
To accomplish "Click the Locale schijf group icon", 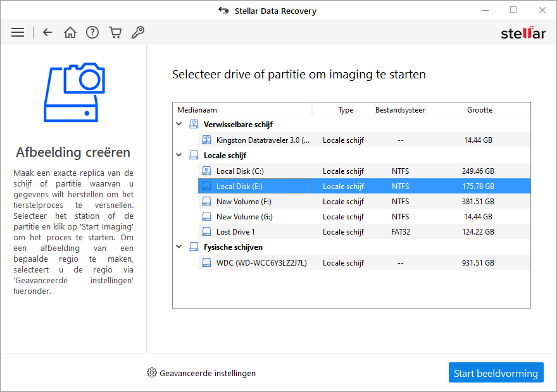I will tap(194, 155).
